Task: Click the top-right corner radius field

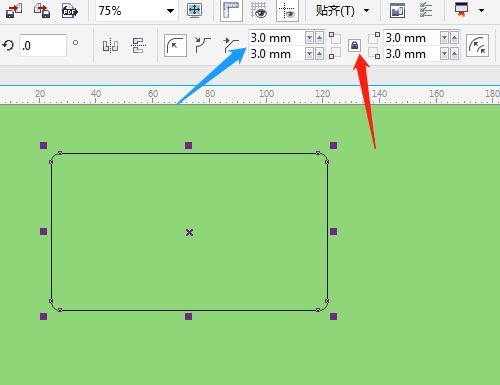Action: (x=412, y=38)
